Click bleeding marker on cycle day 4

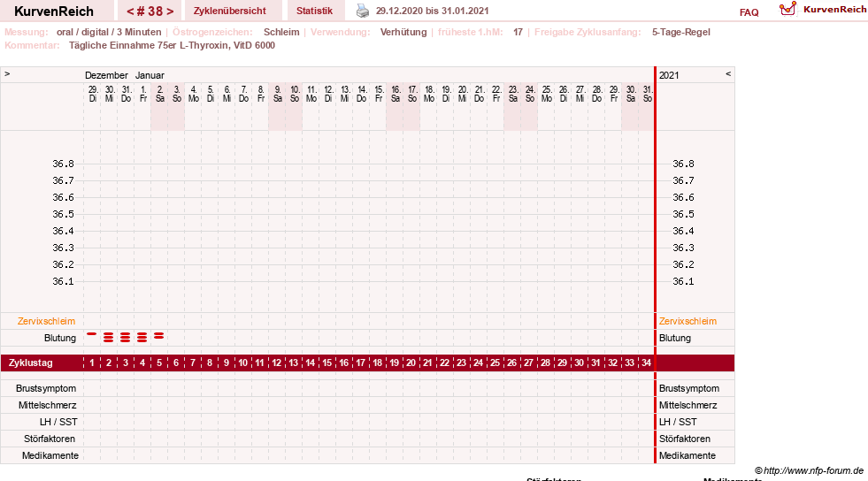tap(142, 337)
